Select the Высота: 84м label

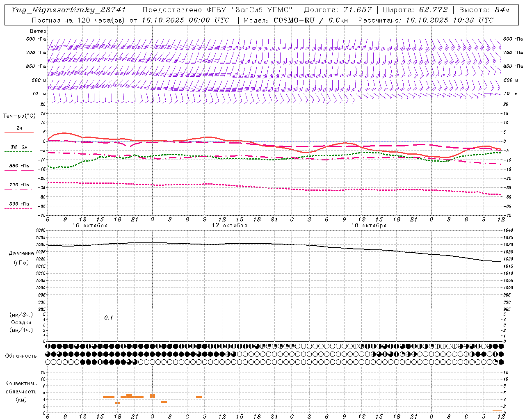click(x=484, y=10)
